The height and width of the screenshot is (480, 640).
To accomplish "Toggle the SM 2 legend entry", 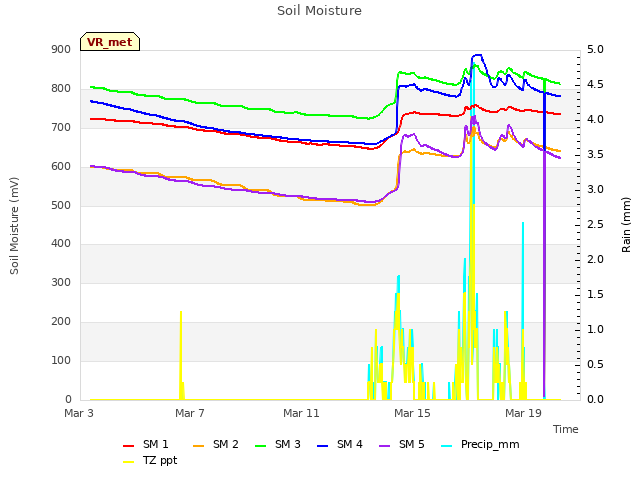I will tap(216, 444).
